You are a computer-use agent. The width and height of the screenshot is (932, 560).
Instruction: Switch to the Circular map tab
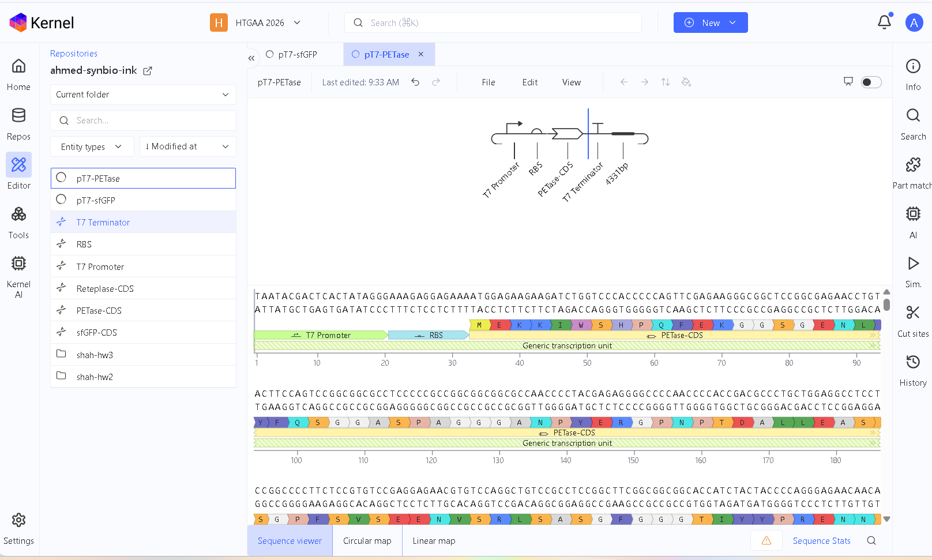coord(367,540)
